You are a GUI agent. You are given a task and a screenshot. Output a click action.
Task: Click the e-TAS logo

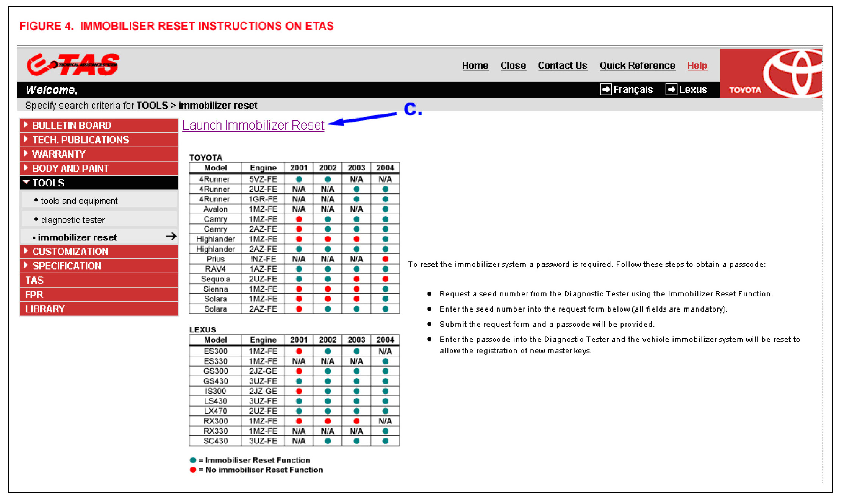click(x=73, y=65)
